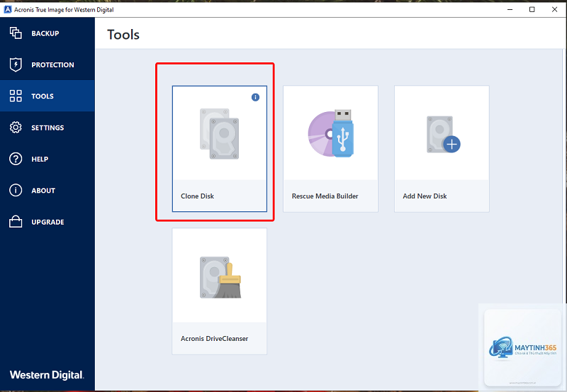The image size is (567, 392).
Task: Click the two-drives Clone Disk icon
Action: pyautogui.click(x=219, y=134)
